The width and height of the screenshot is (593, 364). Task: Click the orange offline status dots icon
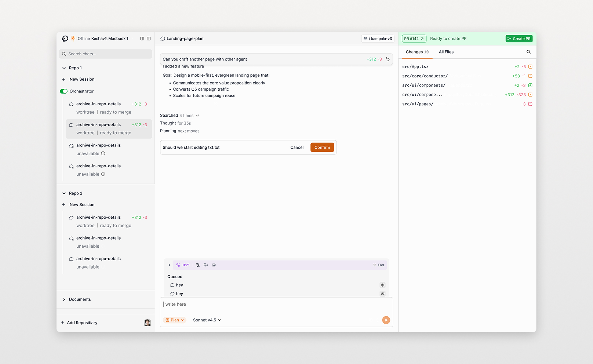coord(74,39)
